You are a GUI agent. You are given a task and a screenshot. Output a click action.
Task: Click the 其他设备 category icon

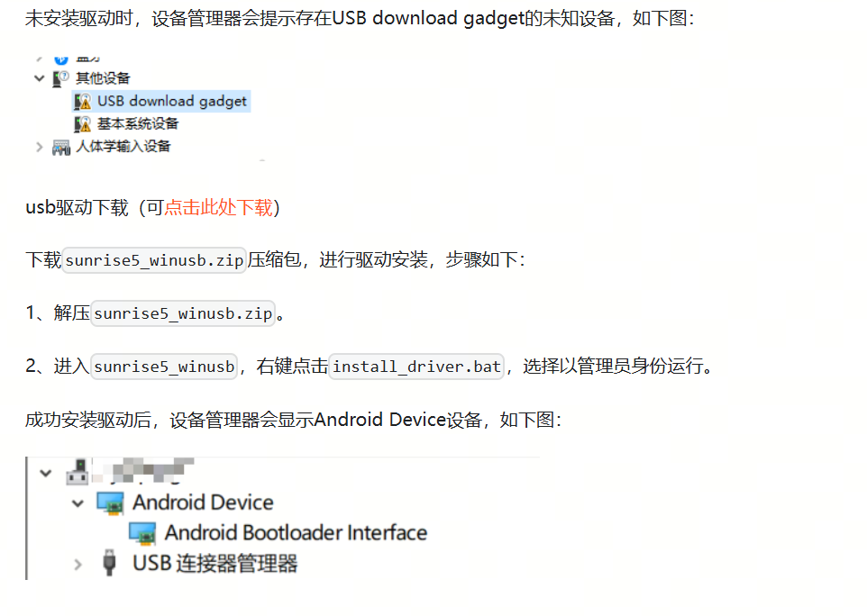pyautogui.click(x=60, y=78)
